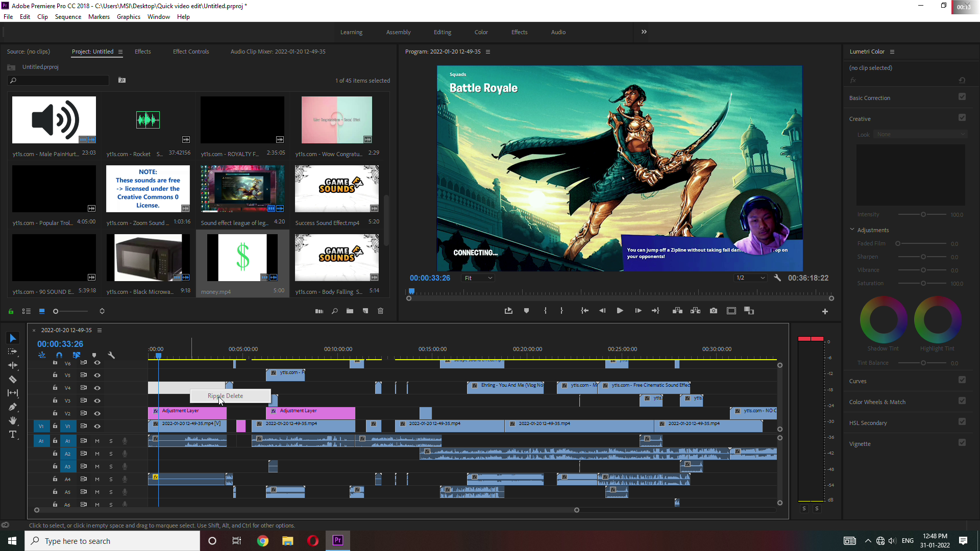Click the Export Frame camera icon

(x=714, y=310)
